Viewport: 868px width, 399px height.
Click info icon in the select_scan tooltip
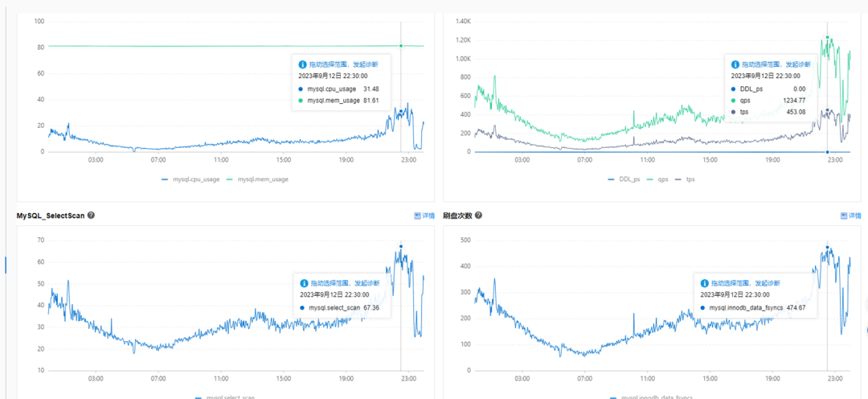(303, 283)
